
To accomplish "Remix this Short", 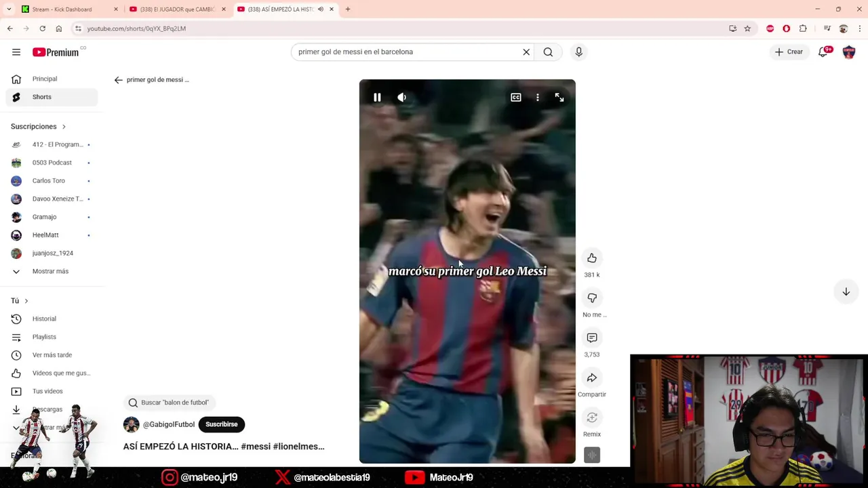I will 592,418.
